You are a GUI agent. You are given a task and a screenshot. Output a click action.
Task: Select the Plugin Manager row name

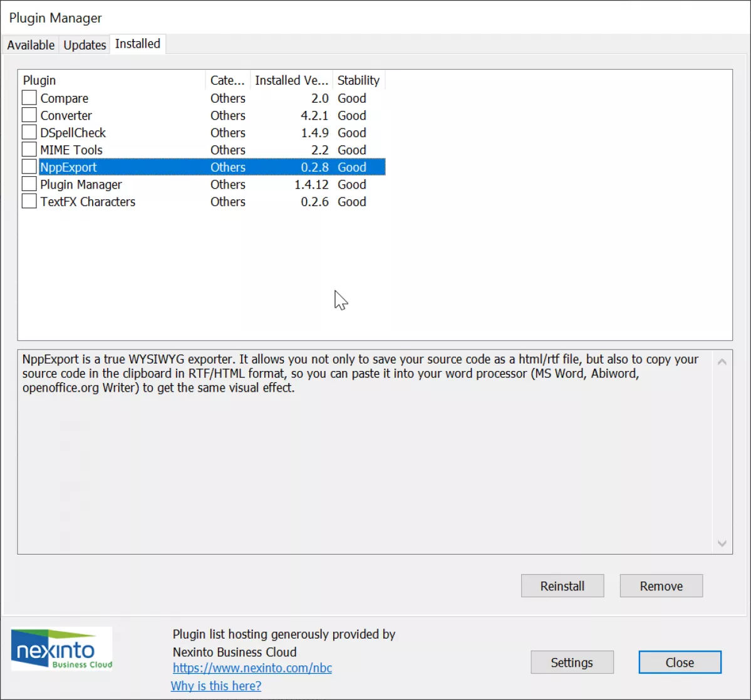coord(81,184)
